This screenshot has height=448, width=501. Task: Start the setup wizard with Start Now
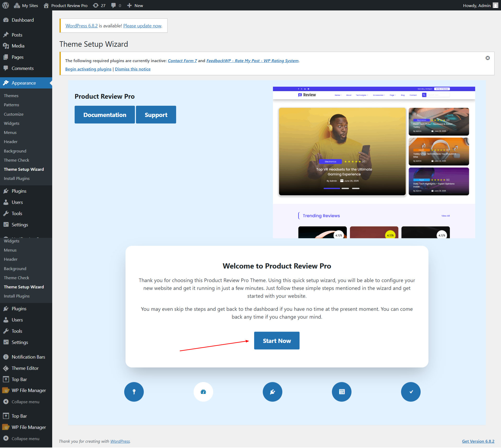click(277, 341)
